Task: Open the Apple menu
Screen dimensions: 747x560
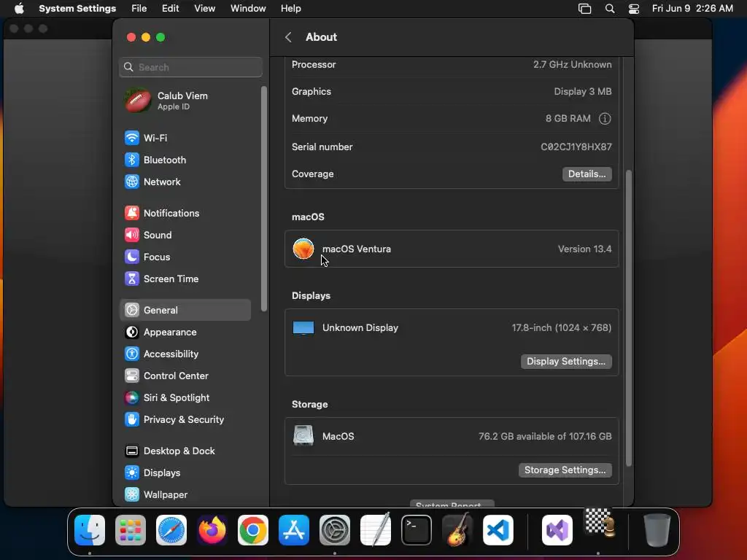Action: coord(19,9)
